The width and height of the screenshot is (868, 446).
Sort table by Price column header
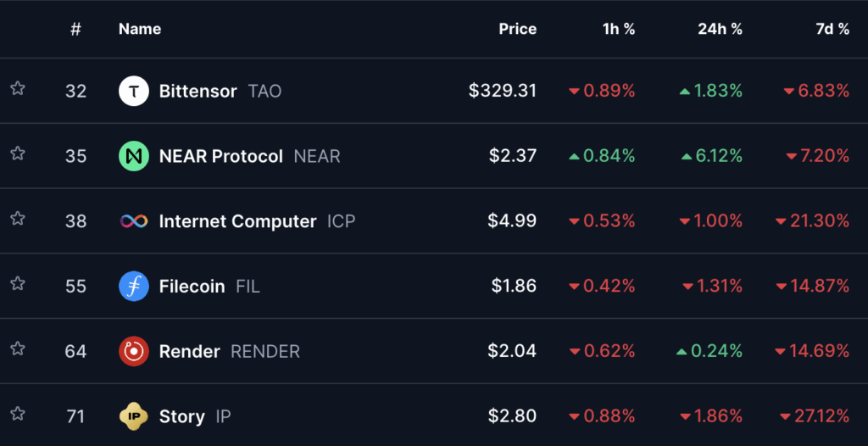[517, 29]
